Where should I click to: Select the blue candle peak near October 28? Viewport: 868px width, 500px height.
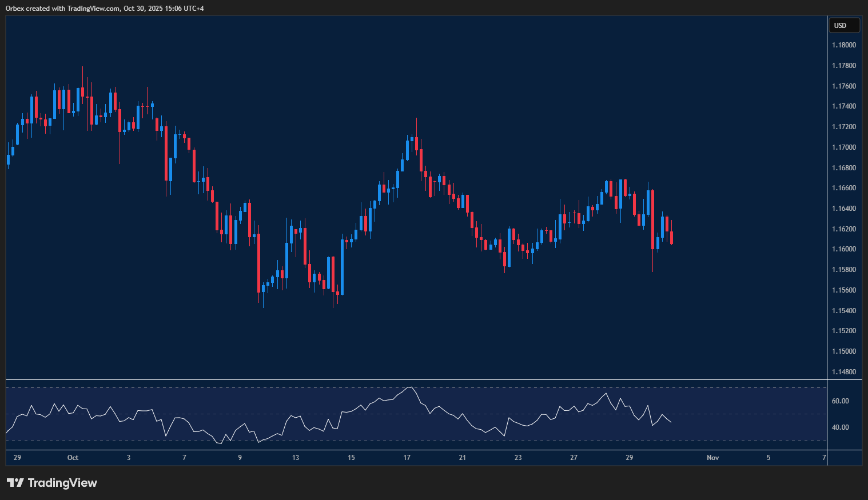[x=620, y=194]
